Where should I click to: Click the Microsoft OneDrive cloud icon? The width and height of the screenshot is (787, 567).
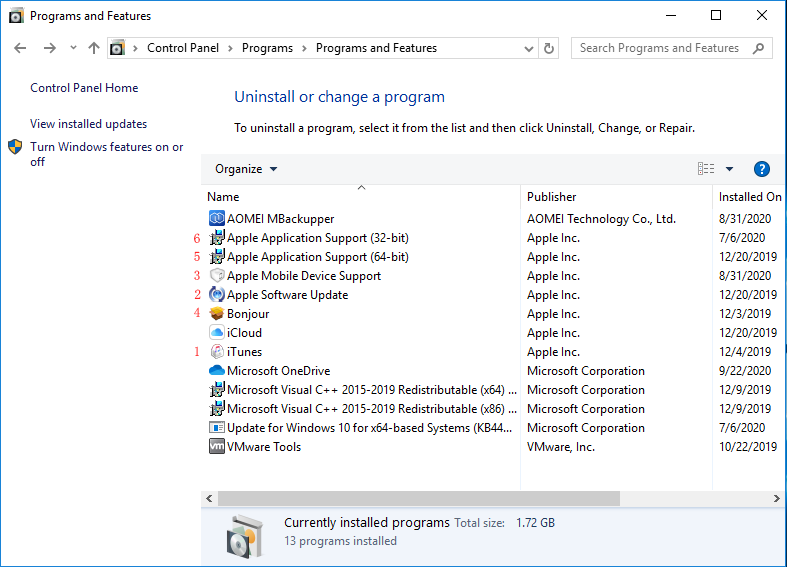217,371
